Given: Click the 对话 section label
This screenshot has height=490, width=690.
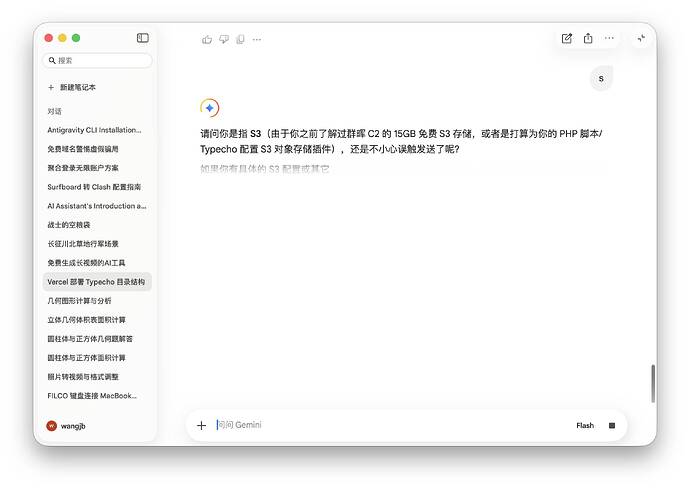Looking at the screenshot, I should pos(55,112).
